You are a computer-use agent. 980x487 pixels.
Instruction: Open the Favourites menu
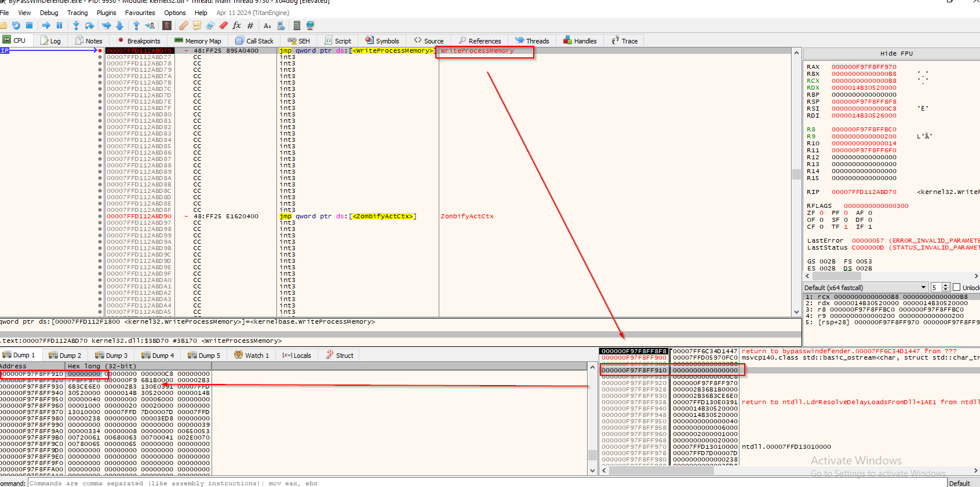click(x=140, y=13)
